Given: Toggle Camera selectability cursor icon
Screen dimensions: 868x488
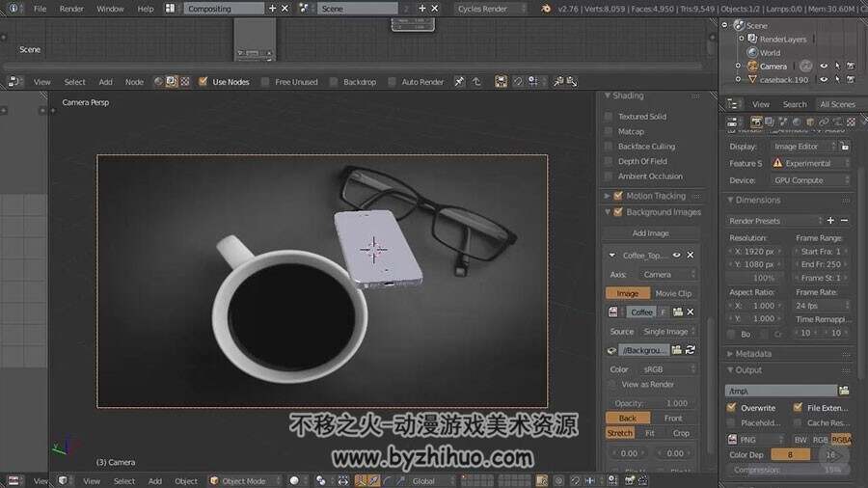Looking at the screenshot, I should point(837,66).
